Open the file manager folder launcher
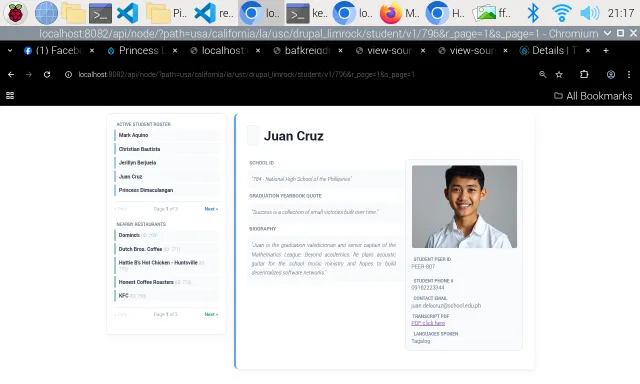Viewport: 640px width, 384px height. pos(73,13)
